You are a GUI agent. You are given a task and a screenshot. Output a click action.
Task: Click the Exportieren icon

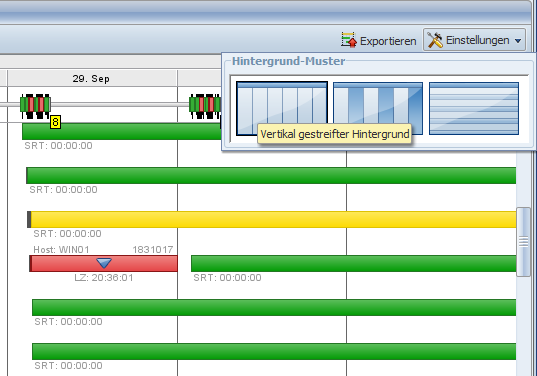tap(349, 40)
